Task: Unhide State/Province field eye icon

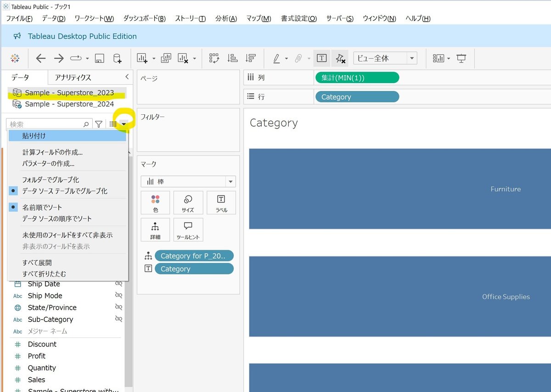Action: pyautogui.click(x=118, y=307)
